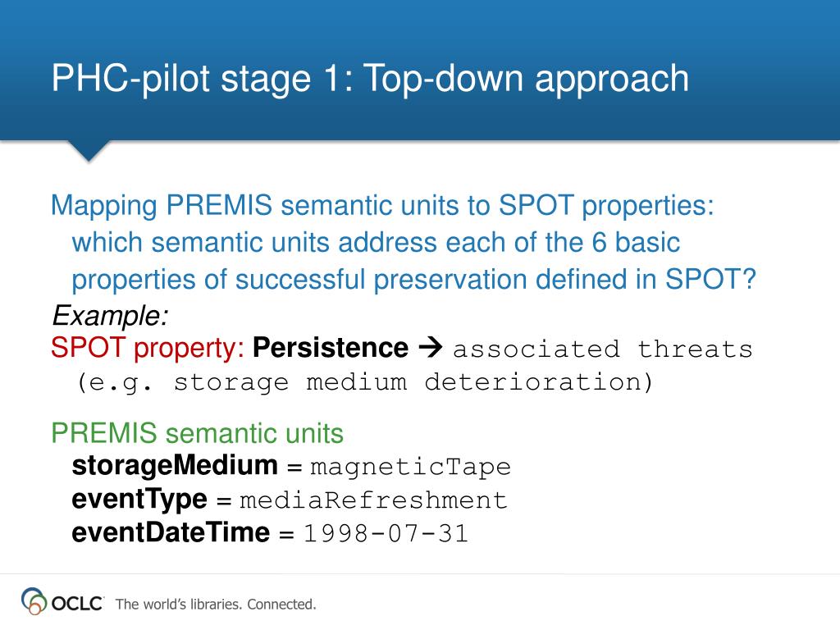
Task: Click the triangle pointer under title banner
Action: pos(89,151)
